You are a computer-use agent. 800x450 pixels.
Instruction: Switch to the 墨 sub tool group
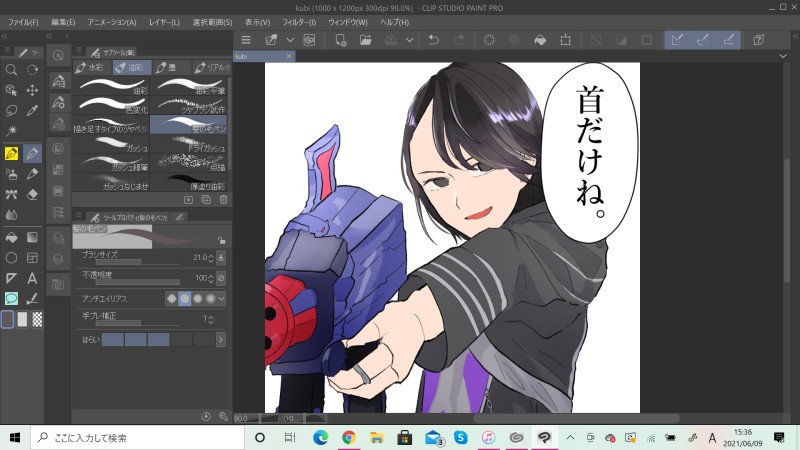coord(171,67)
